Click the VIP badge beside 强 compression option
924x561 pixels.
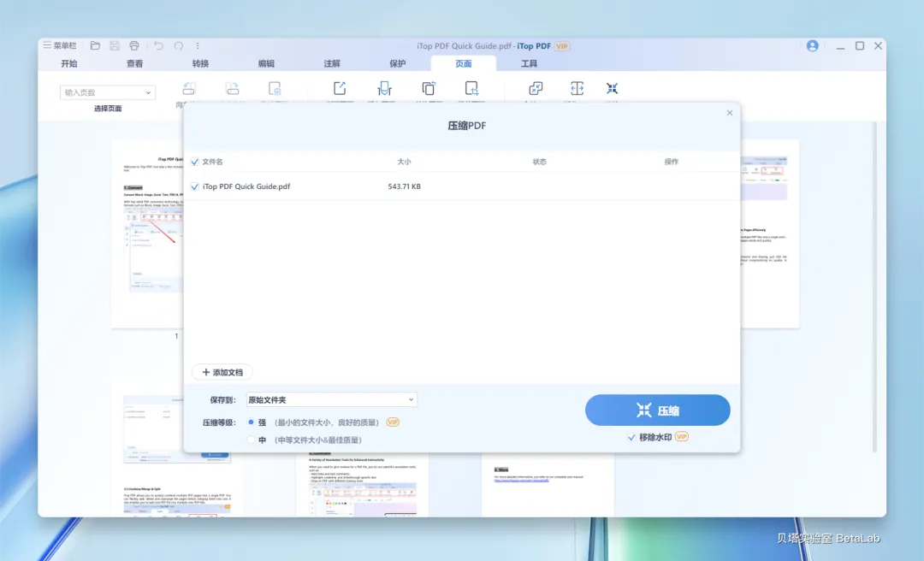[393, 422]
